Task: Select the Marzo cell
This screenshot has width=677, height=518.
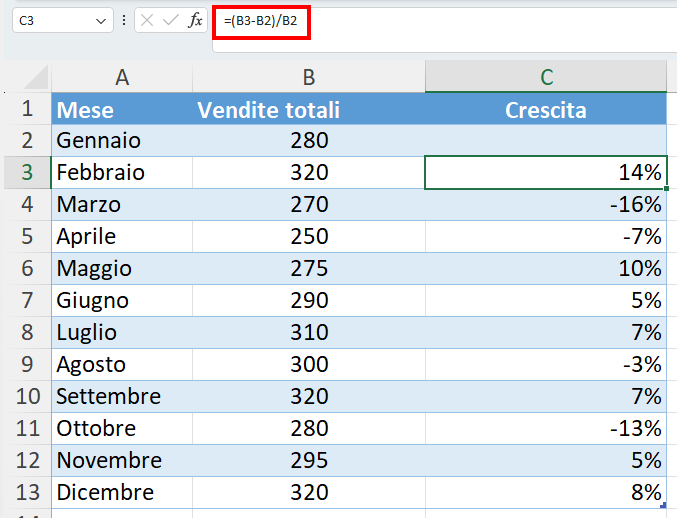Action: tap(122, 205)
